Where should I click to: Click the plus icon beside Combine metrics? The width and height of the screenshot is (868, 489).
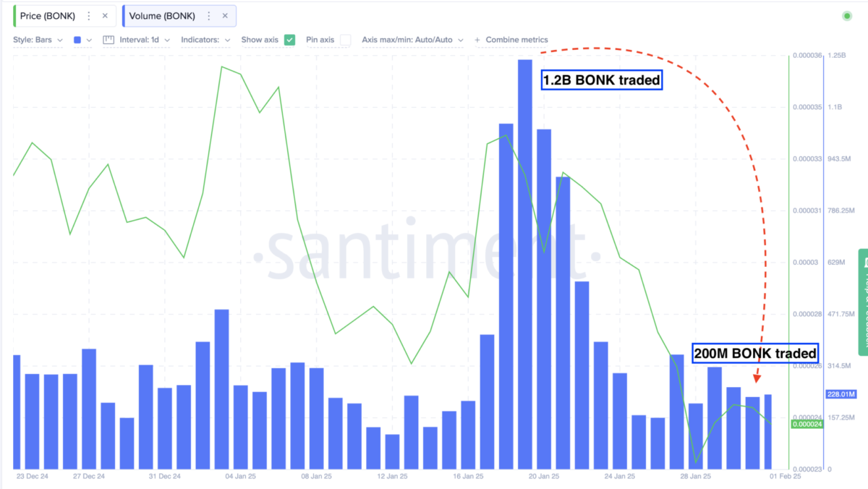pyautogui.click(x=477, y=41)
